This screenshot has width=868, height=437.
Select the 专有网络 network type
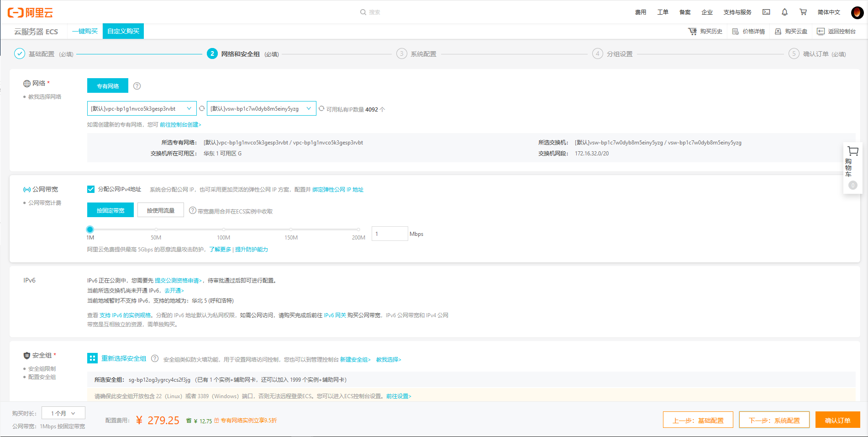108,86
